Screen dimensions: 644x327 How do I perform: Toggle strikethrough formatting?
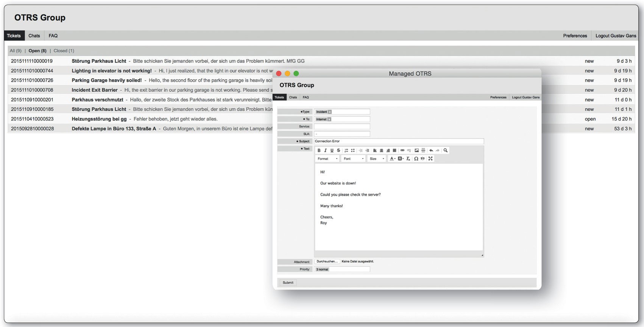pyautogui.click(x=338, y=150)
